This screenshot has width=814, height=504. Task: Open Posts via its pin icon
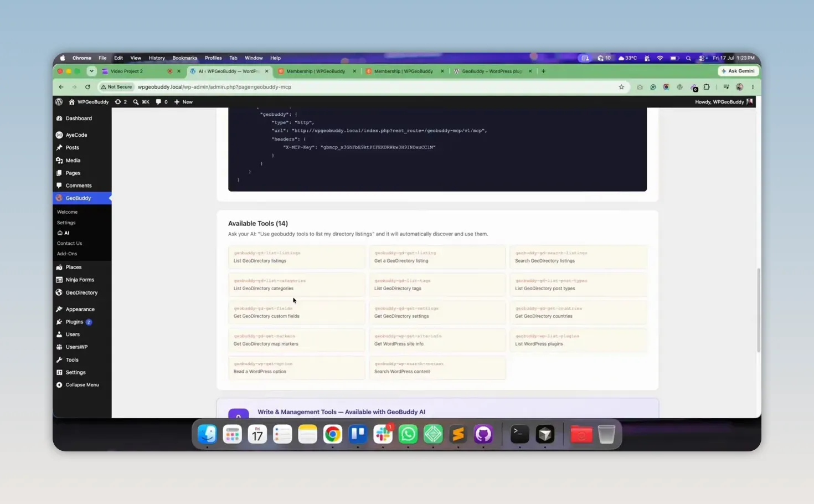click(59, 148)
